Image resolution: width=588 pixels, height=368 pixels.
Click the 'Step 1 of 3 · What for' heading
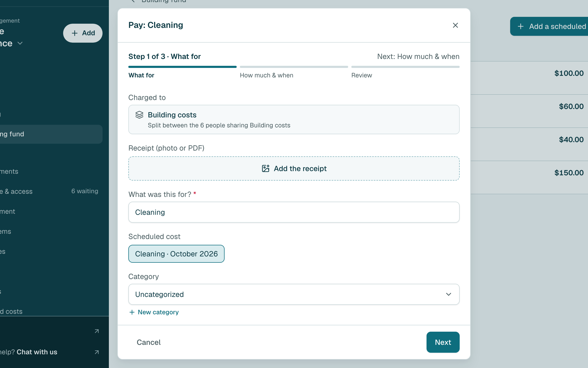coord(164,56)
